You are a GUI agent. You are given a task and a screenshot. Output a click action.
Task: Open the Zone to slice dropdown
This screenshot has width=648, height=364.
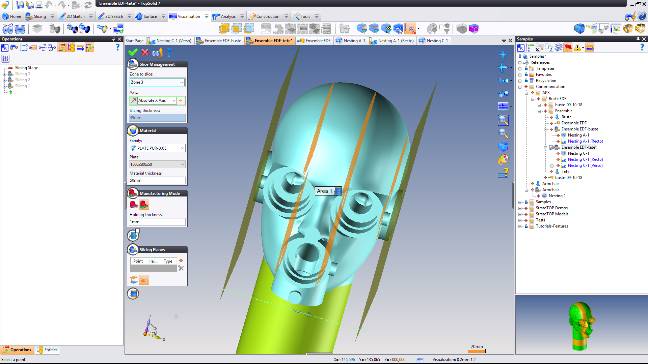pos(157,82)
